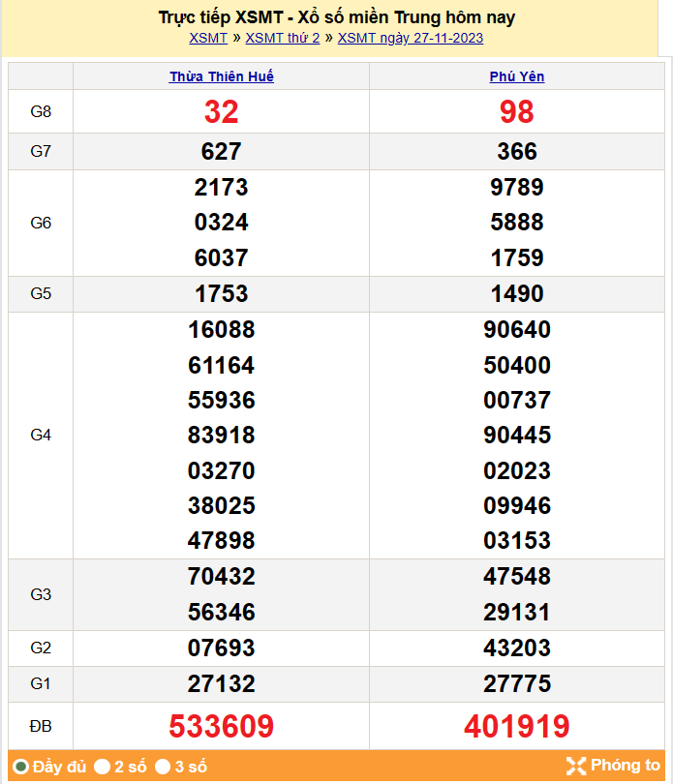
Task: Click the G4 number 03153
Action: 517,540
